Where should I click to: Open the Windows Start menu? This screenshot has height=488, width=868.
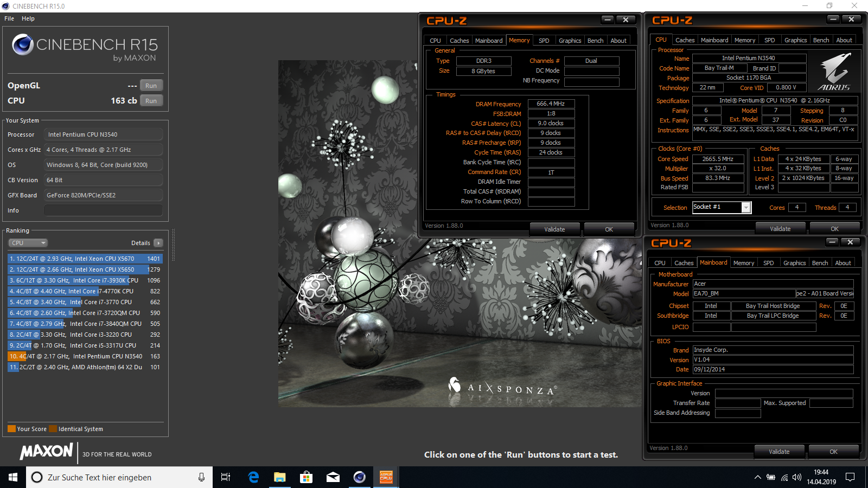13,477
